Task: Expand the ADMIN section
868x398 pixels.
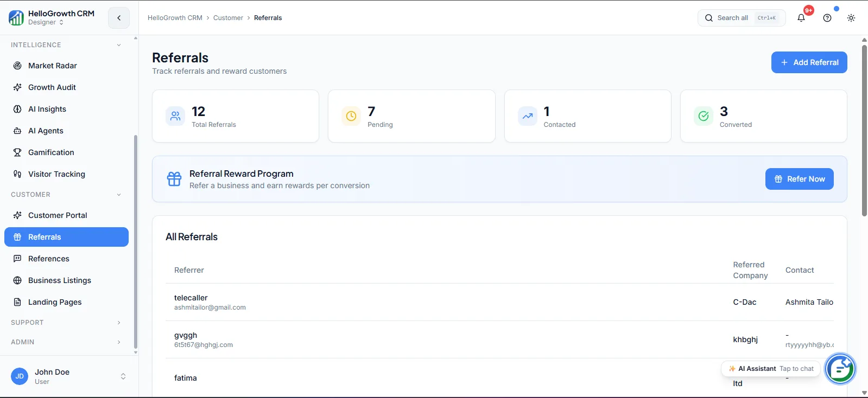Action: [x=66, y=342]
